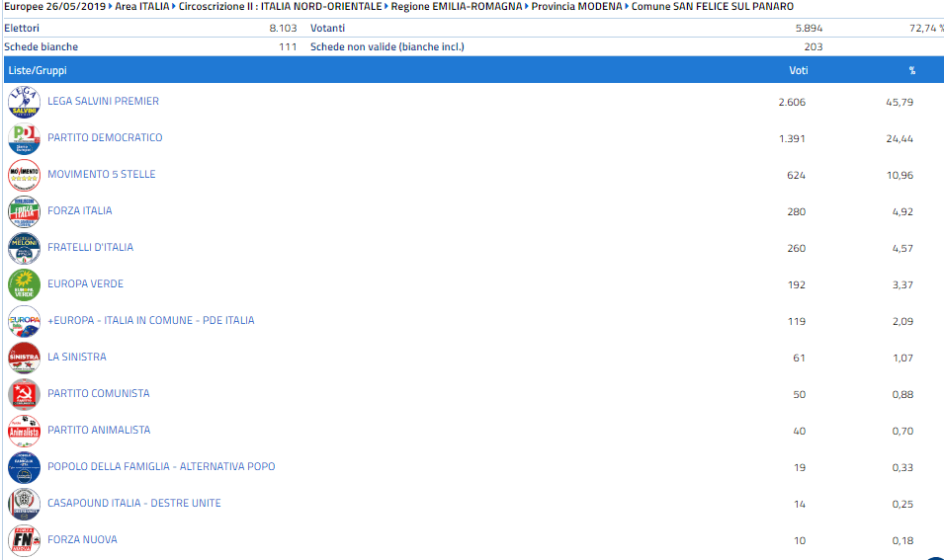Select Comune SAN FELICE SUL PANARO breadcrumb
The width and height of the screenshot is (944, 560).
(x=713, y=7)
